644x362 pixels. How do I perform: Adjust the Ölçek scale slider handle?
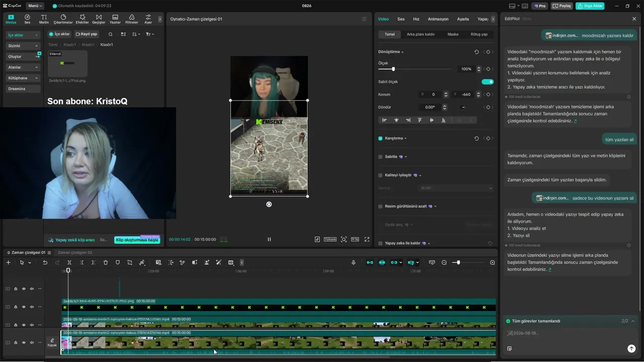point(393,69)
